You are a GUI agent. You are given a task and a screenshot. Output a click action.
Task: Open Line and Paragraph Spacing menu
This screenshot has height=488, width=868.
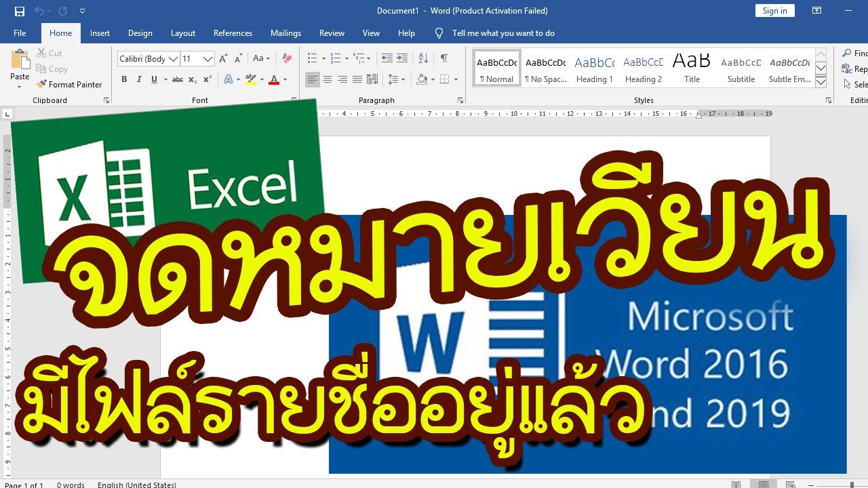(396, 80)
